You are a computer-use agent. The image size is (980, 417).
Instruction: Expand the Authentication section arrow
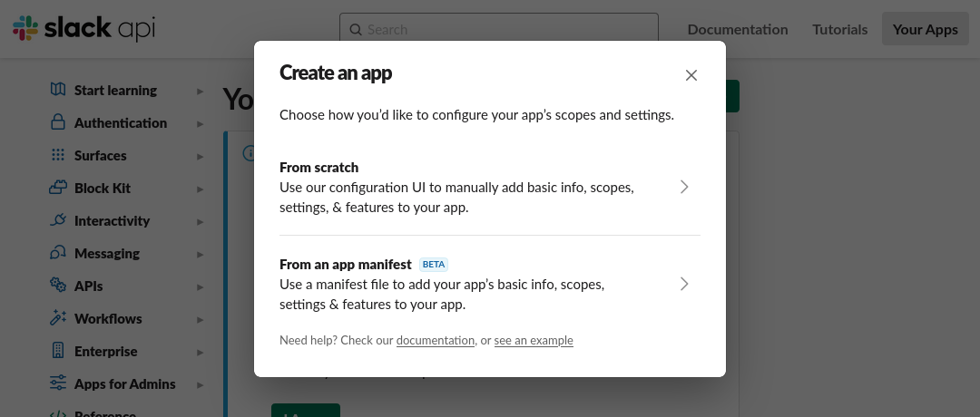point(200,123)
